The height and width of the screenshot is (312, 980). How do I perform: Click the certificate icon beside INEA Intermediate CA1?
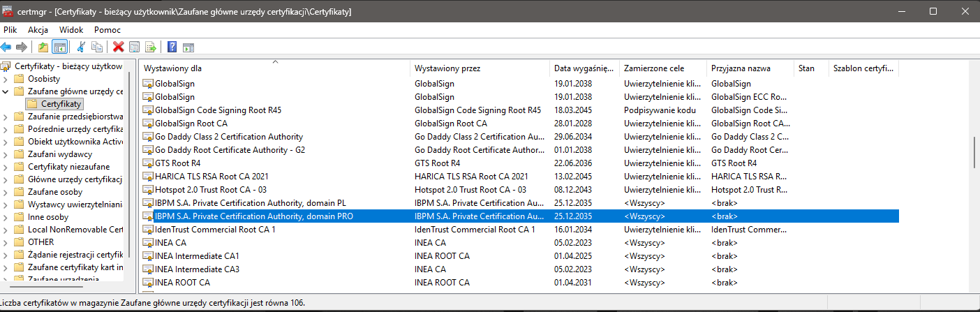coord(148,255)
